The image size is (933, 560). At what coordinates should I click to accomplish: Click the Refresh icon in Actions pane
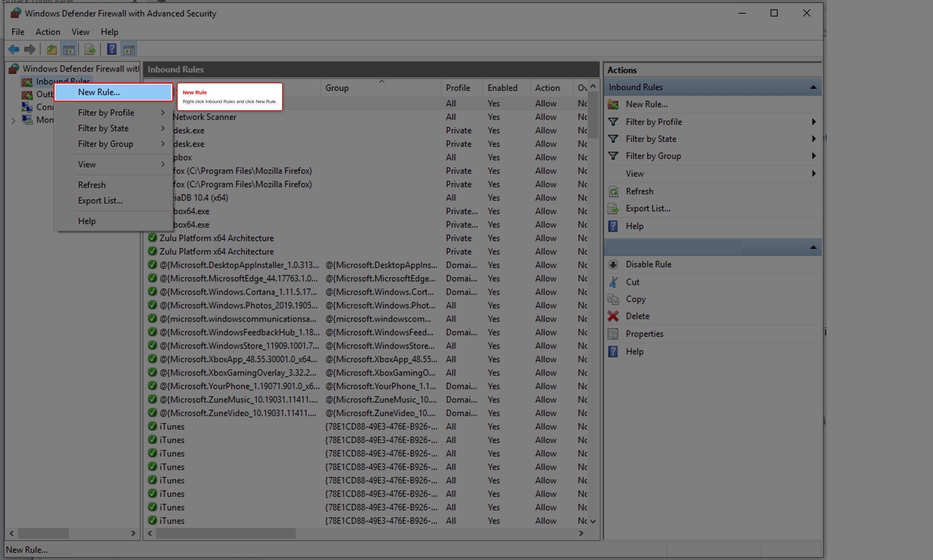point(614,192)
